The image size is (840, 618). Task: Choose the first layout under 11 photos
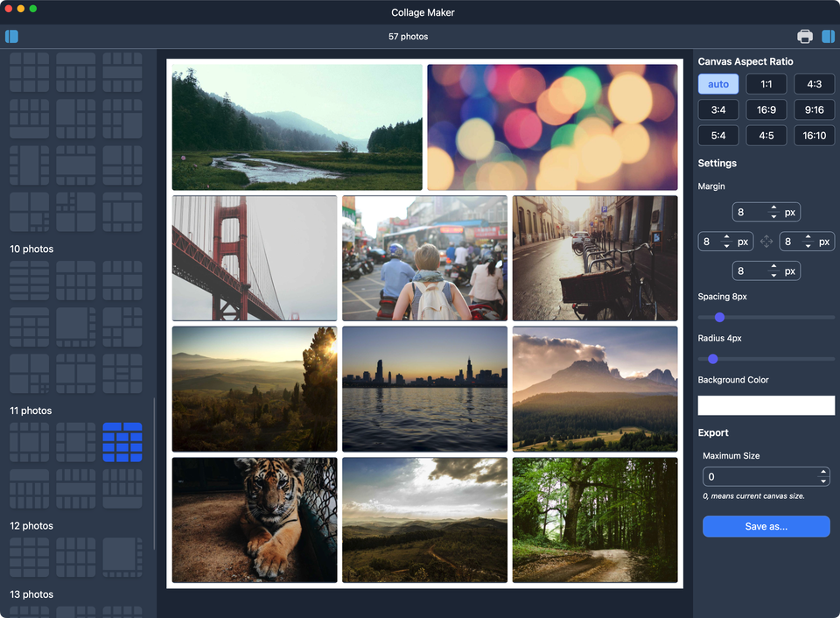pos(29,442)
